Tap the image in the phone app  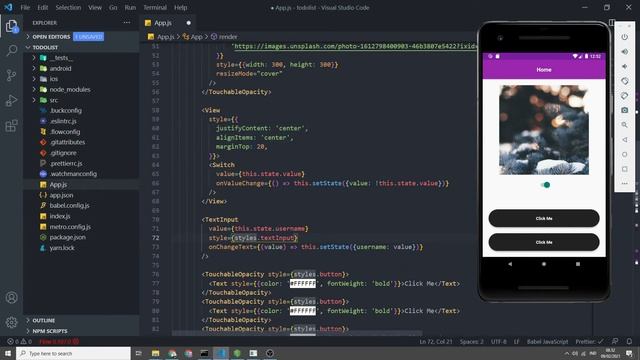pos(544,130)
